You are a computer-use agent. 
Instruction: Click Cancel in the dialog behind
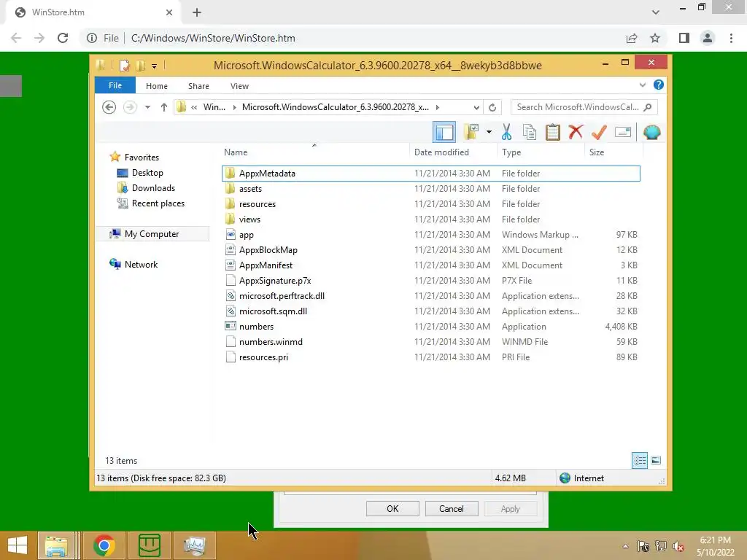tap(451, 508)
